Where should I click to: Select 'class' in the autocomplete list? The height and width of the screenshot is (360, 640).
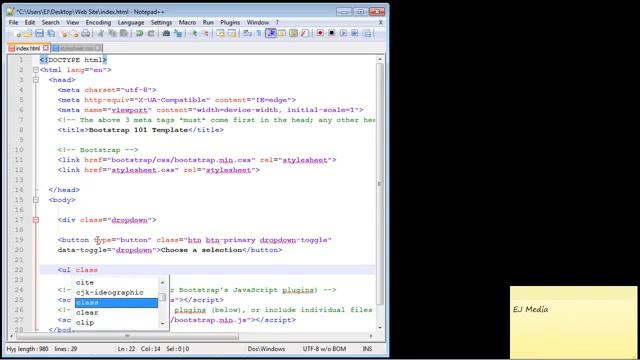pos(116,302)
